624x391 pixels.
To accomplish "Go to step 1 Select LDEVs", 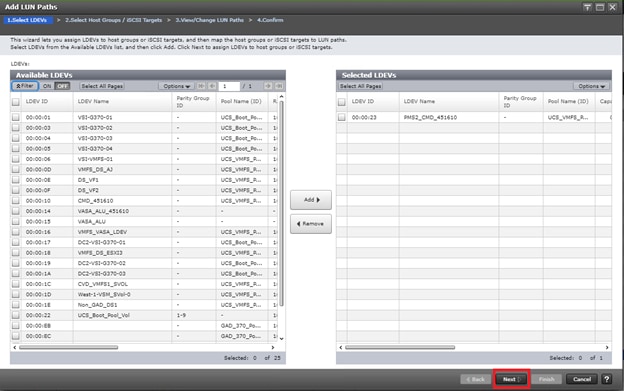I will (x=28, y=20).
